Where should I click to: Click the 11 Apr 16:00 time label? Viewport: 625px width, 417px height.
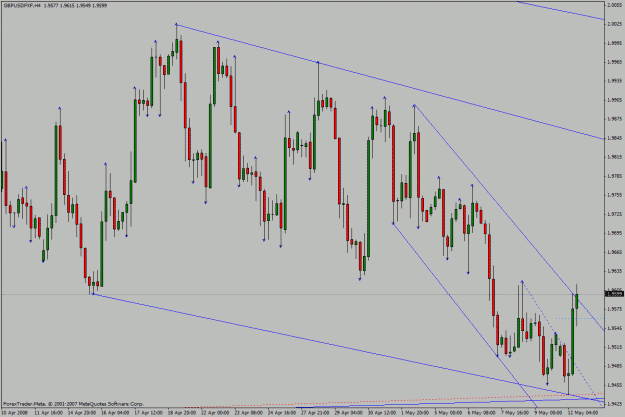[x=48, y=413]
